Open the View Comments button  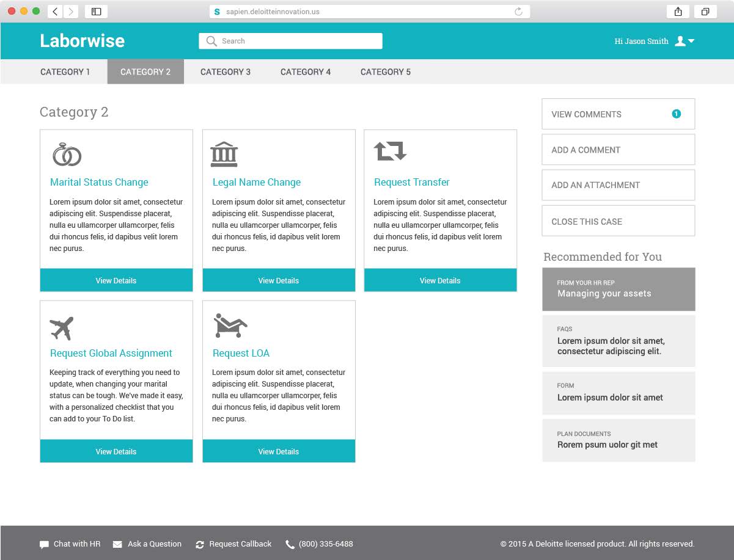[x=618, y=114]
